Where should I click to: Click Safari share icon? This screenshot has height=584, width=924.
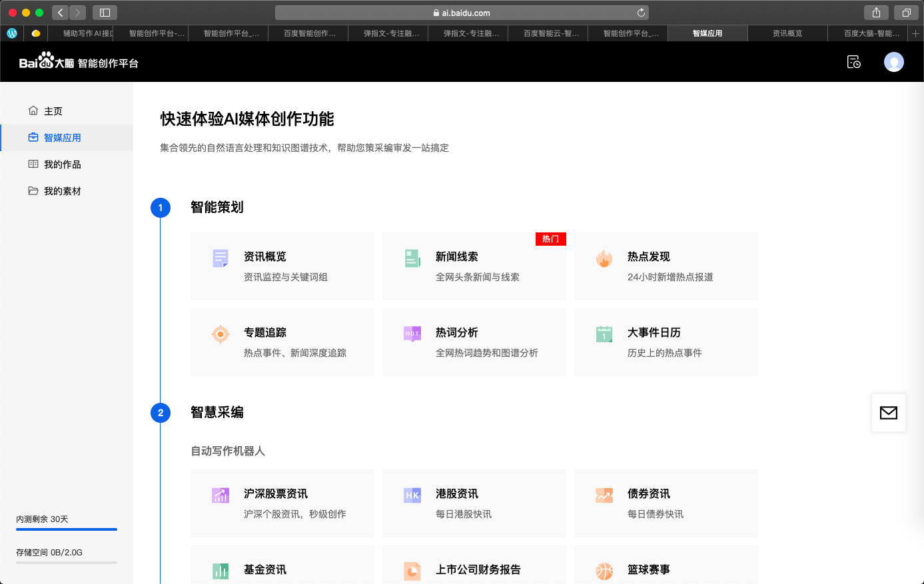876,13
